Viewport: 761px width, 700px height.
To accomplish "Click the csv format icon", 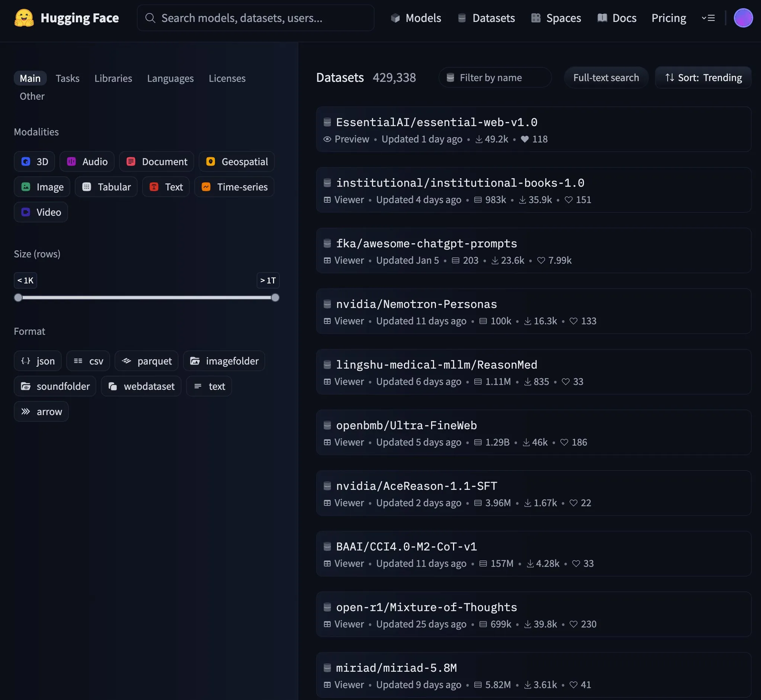I will [x=78, y=361].
